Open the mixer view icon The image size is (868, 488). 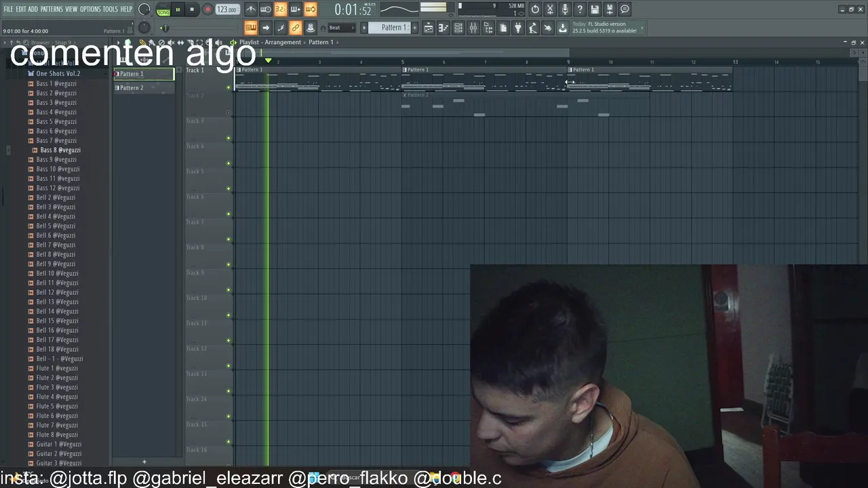[x=473, y=28]
